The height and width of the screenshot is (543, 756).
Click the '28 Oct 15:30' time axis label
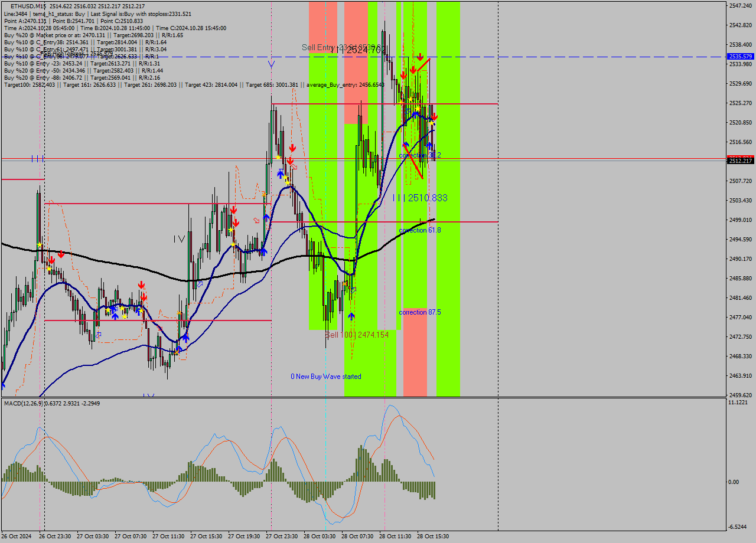433,537
